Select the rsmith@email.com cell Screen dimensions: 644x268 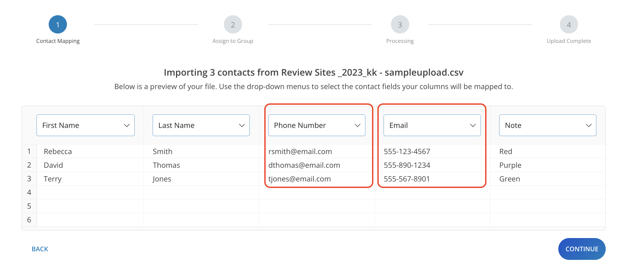[x=300, y=152]
